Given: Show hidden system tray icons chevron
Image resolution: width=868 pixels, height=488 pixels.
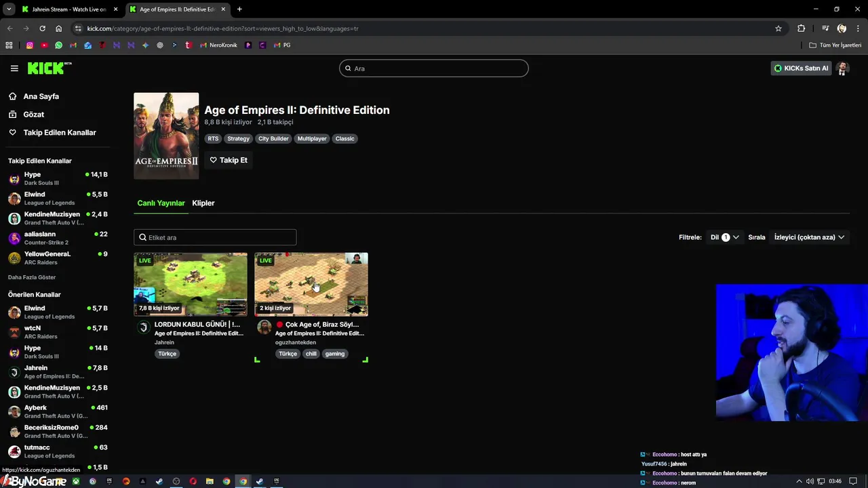Looking at the screenshot, I should click(x=799, y=481).
